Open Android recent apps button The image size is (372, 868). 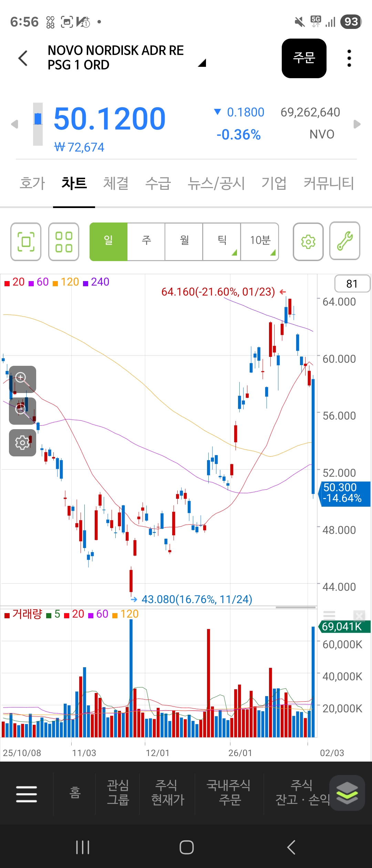(83, 847)
